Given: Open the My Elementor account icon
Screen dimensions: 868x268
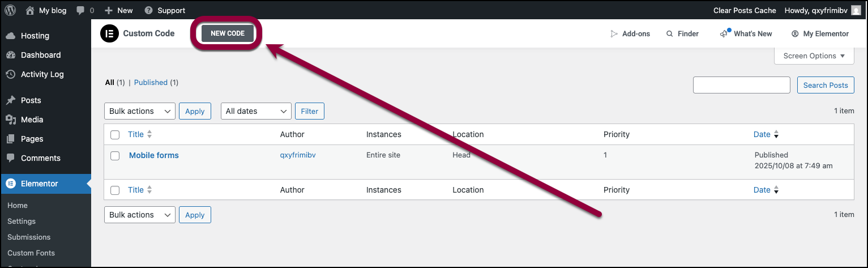Looking at the screenshot, I should (795, 34).
